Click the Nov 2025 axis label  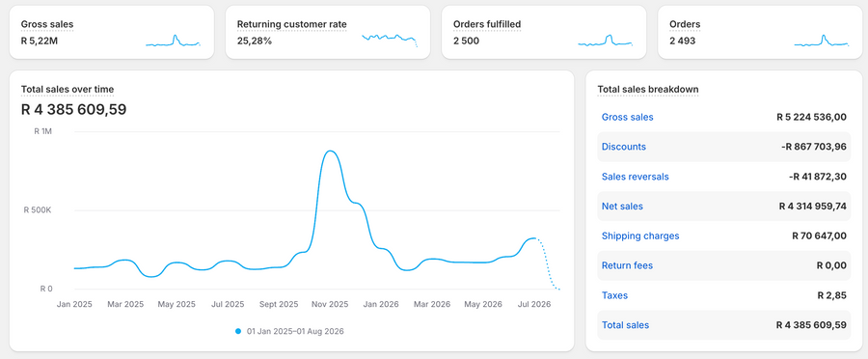[331, 304]
